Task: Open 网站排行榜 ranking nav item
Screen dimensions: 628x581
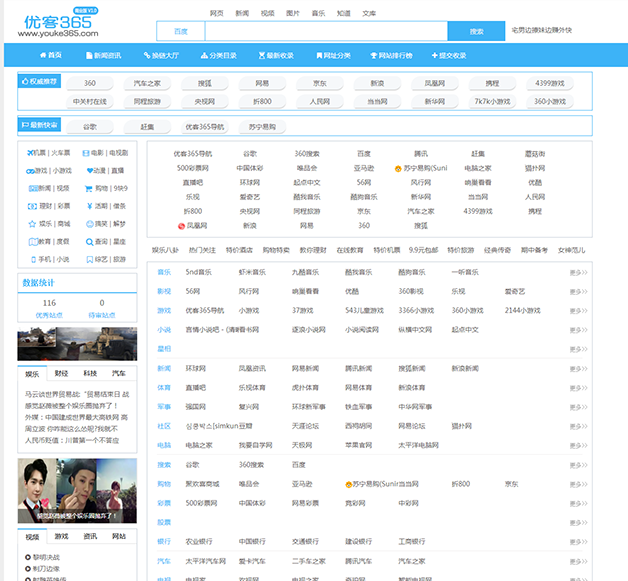Action: click(391, 55)
